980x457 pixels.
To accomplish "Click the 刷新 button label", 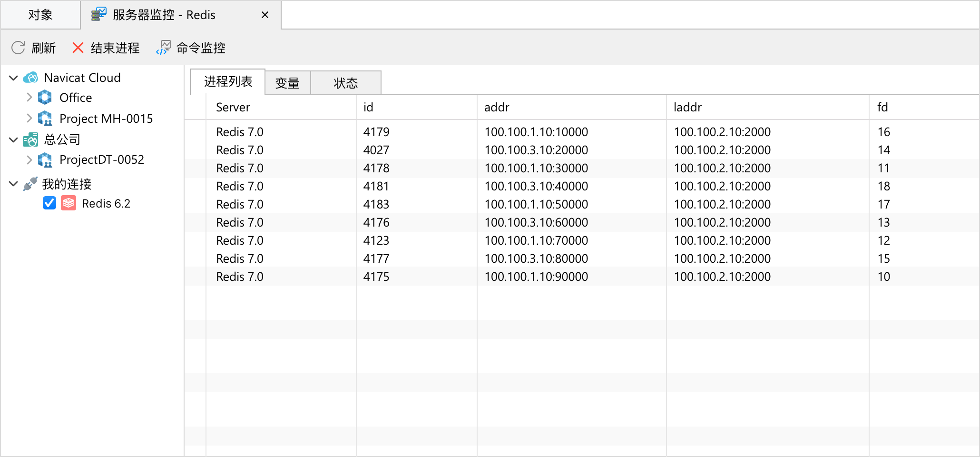I will (x=43, y=48).
